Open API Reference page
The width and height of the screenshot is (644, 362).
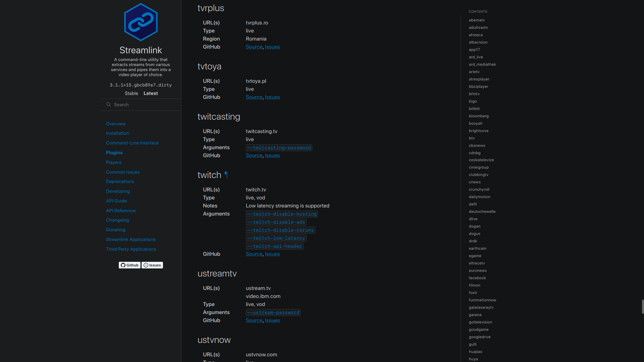point(121,210)
